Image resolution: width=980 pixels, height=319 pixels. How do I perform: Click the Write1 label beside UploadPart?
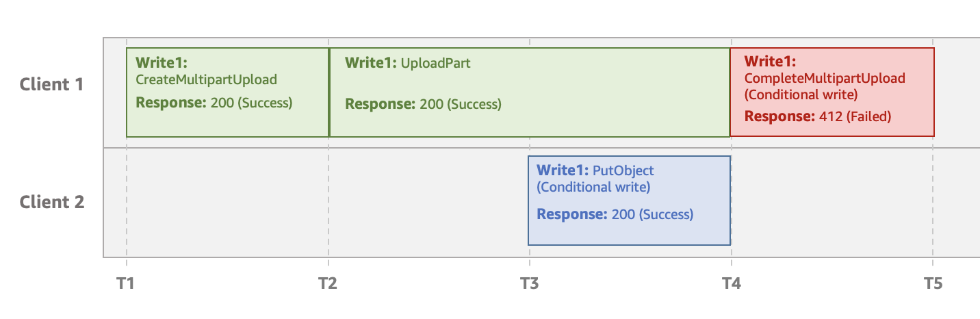pos(370,63)
